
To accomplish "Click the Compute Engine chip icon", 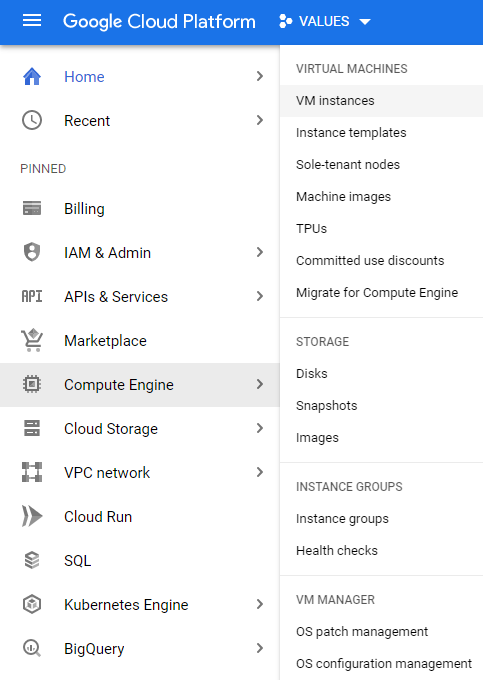I will (32, 384).
